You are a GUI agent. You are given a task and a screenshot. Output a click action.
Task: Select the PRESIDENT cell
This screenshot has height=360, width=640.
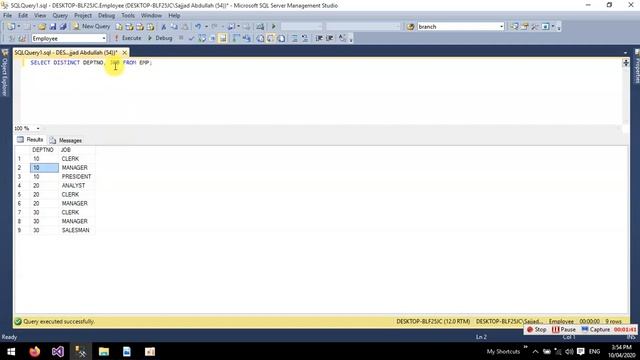click(76, 177)
